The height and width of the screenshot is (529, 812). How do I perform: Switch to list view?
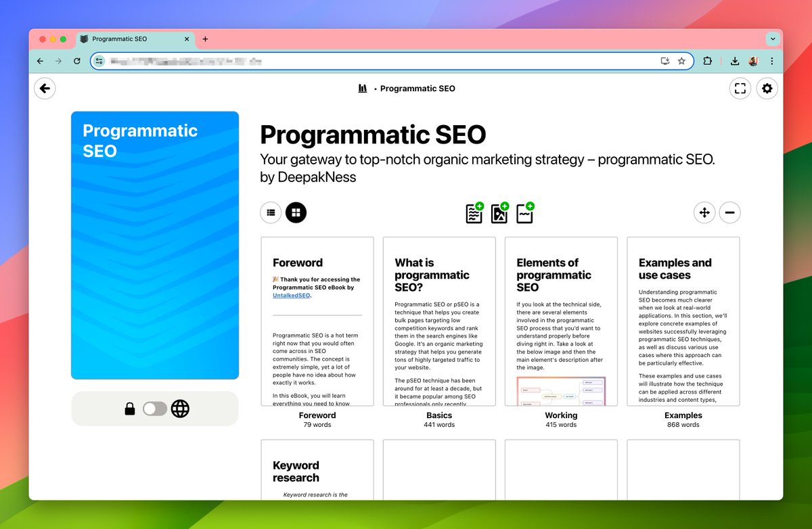click(271, 212)
